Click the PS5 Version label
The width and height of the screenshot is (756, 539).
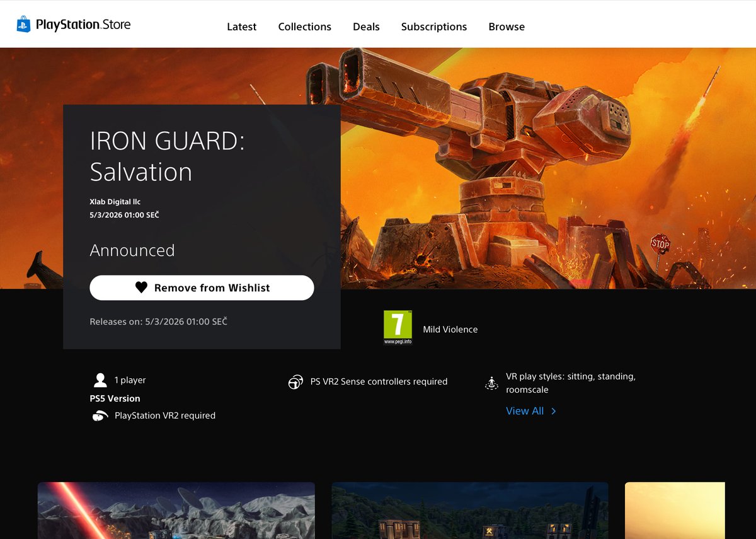click(x=115, y=398)
